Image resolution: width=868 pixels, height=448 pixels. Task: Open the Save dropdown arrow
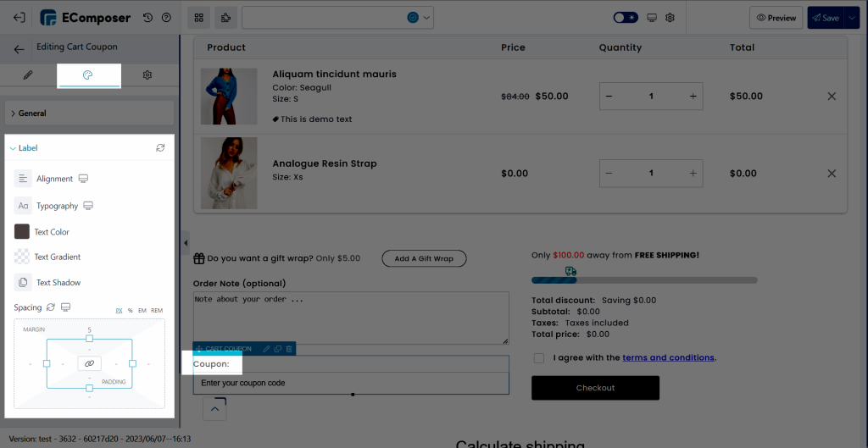pyautogui.click(x=851, y=18)
